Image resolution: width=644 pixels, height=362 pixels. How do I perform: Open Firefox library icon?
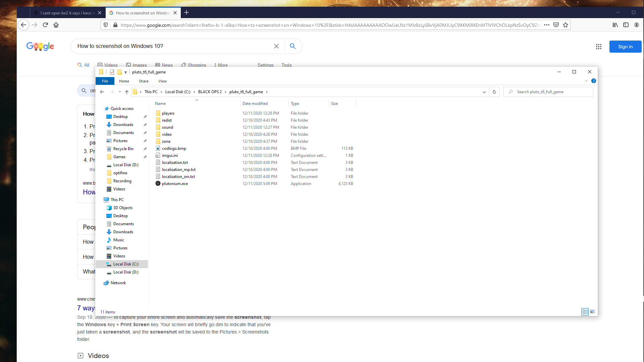coord(615,25)
